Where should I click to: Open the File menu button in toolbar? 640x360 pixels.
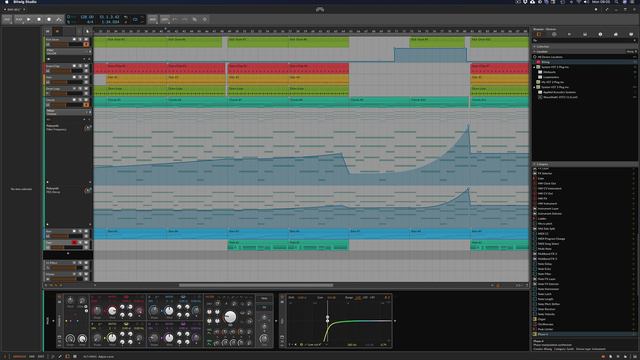(7, 19)
